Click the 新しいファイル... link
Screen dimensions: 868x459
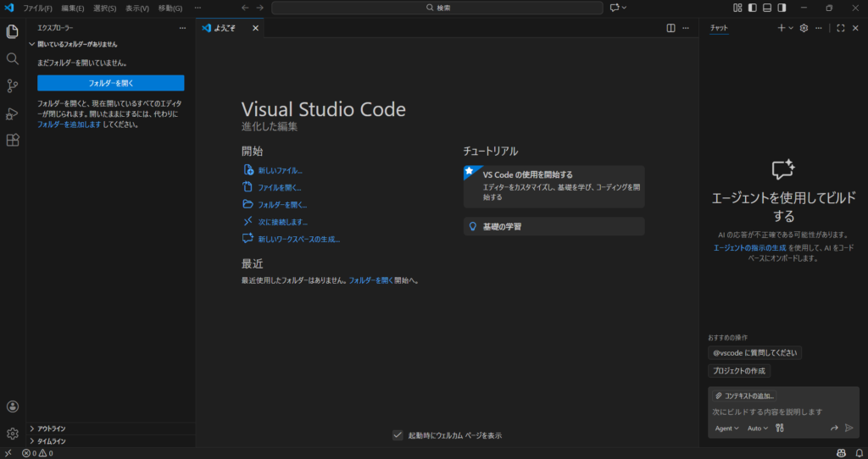[x=280, y=170]
